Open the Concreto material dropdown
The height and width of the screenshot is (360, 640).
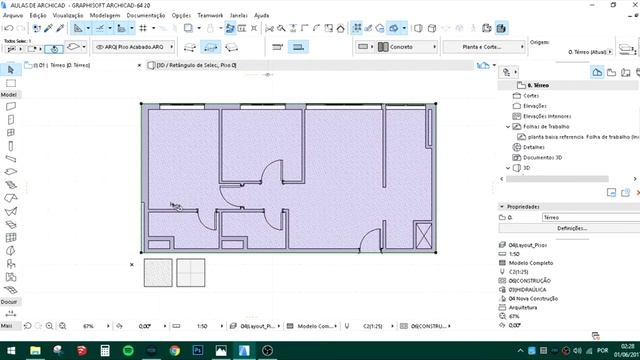tap(407, 47)
